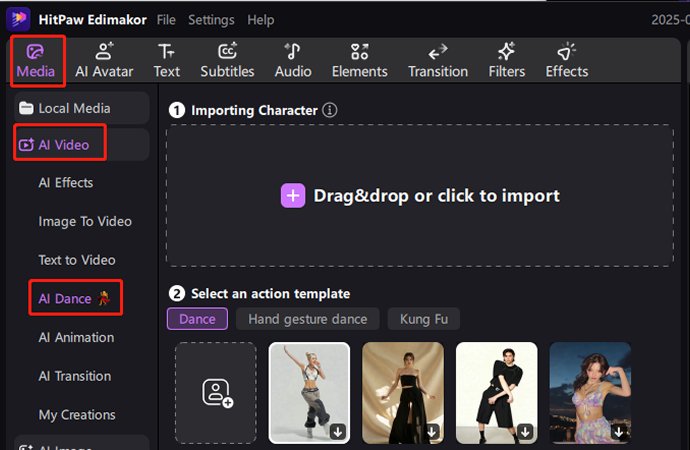The height and width of the screenshot is (450, 690).
Task: Open AI Animation sidebar item
Action: (76, 337)
